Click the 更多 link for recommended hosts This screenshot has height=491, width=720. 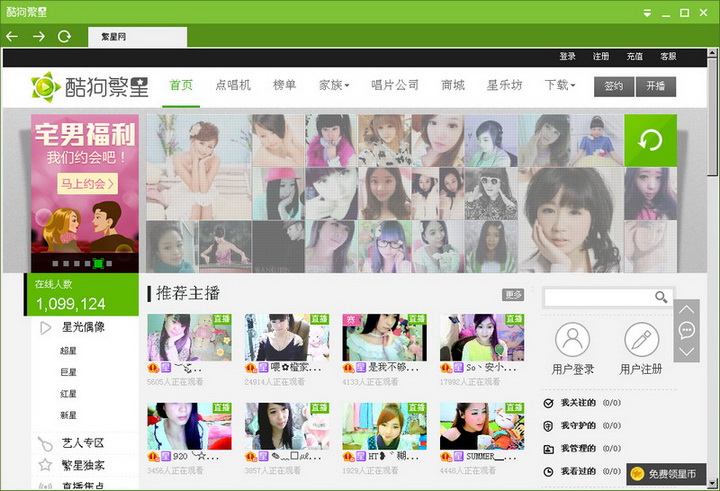513,294
